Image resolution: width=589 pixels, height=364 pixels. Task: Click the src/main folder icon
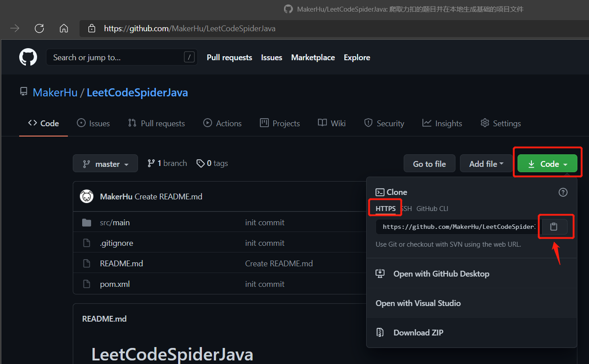(87, 223)
